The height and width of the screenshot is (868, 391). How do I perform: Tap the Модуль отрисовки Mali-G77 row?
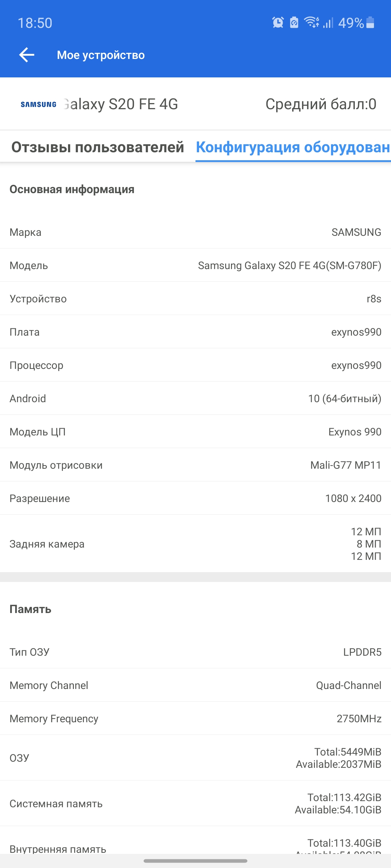tap(195, 465)
